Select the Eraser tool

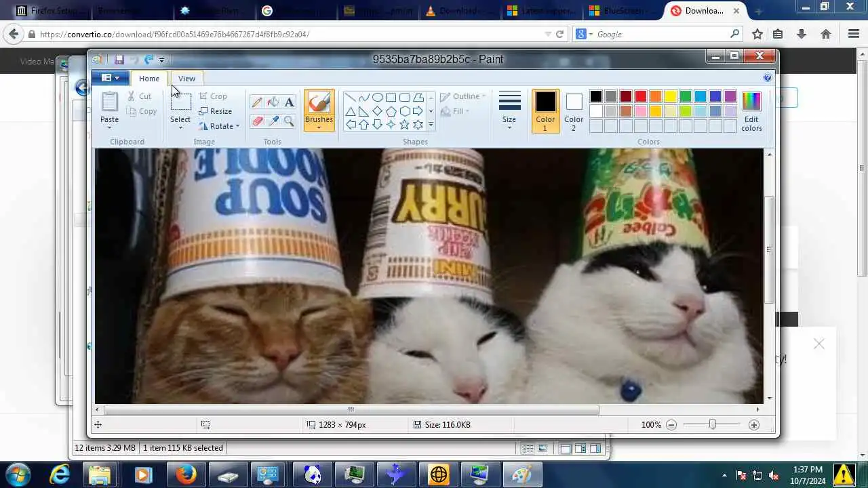point(257,121)
